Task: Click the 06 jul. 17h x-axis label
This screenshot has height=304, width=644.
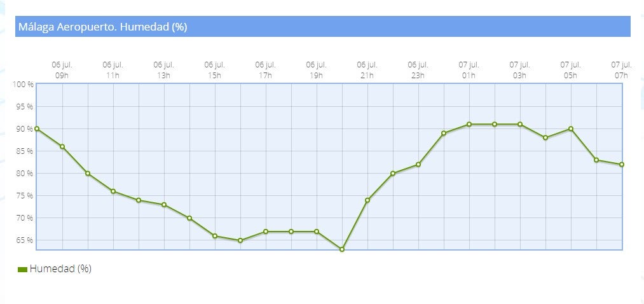Action: point(265,70)
